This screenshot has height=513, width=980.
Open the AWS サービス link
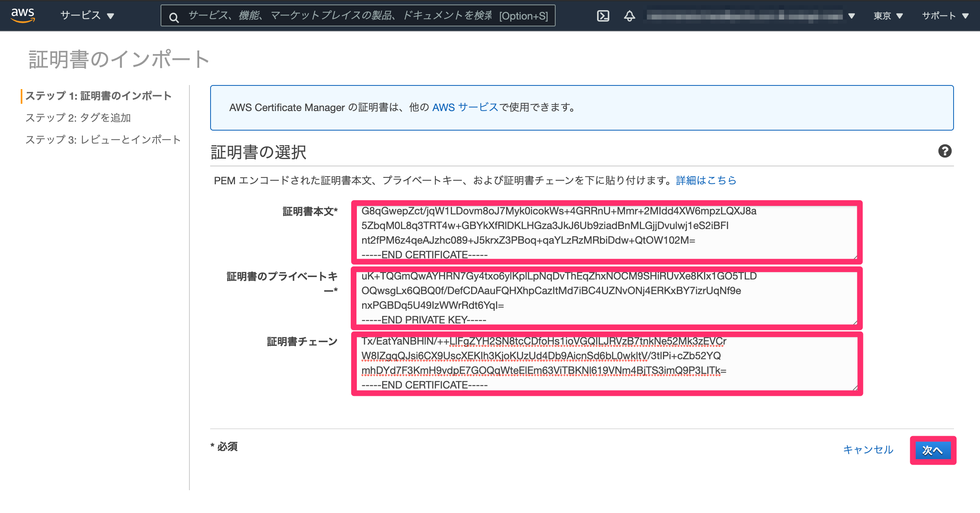pyautogui.click(x=465, y=107)
